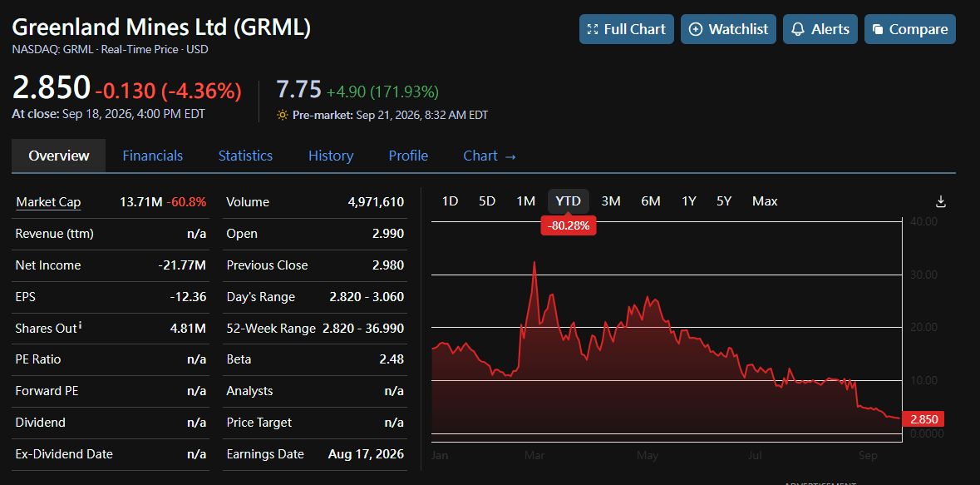The image size is (980, 485).
Task: Select the 5Y chart range
Action: (724, 200)
